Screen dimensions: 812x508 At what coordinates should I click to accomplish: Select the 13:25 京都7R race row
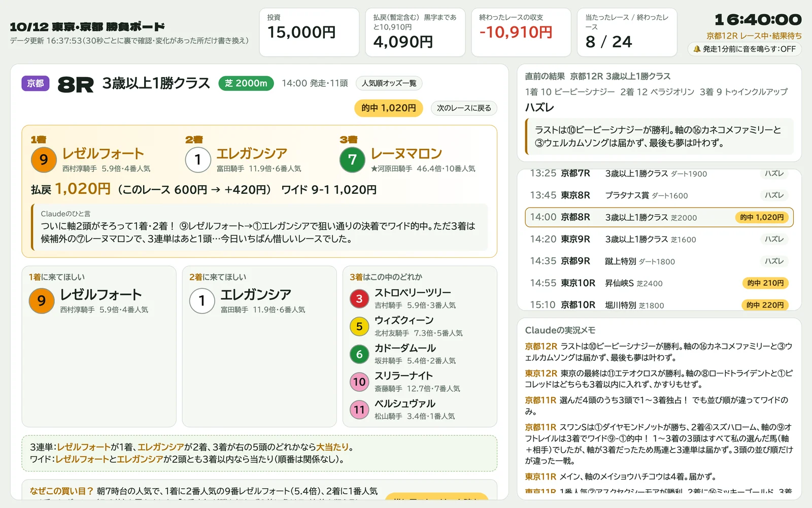[659, 174]
